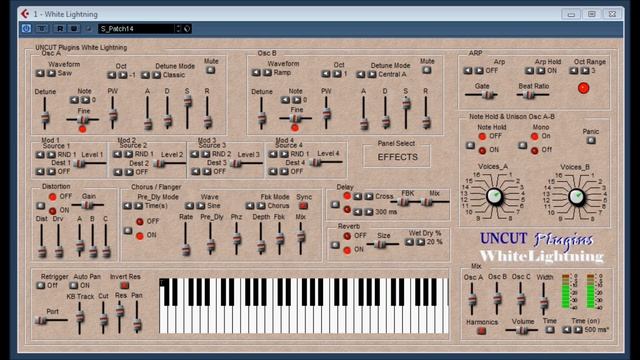
Task: Click the Osc A Detune slider handle
Action: click(x=45, y=118)
